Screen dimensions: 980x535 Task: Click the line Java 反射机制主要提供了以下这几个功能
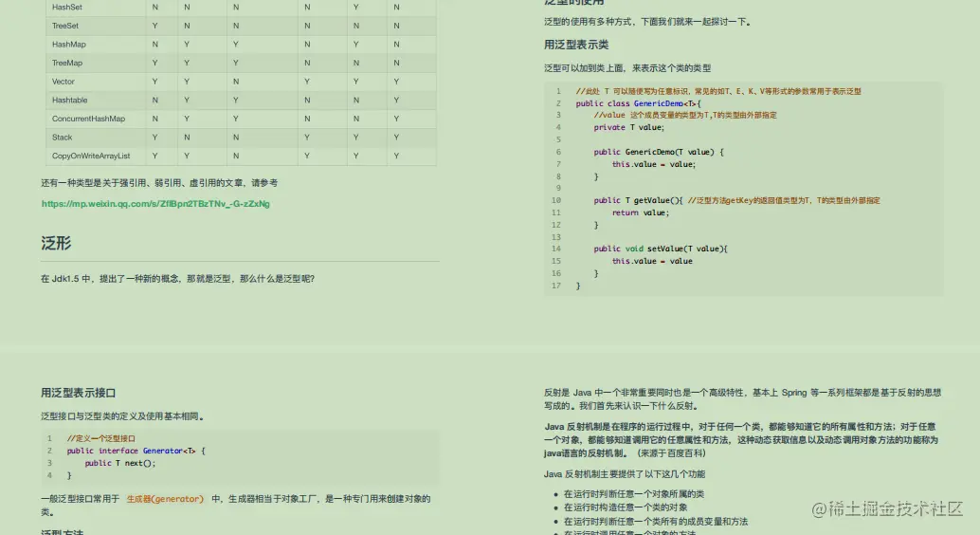pos(625,473)
